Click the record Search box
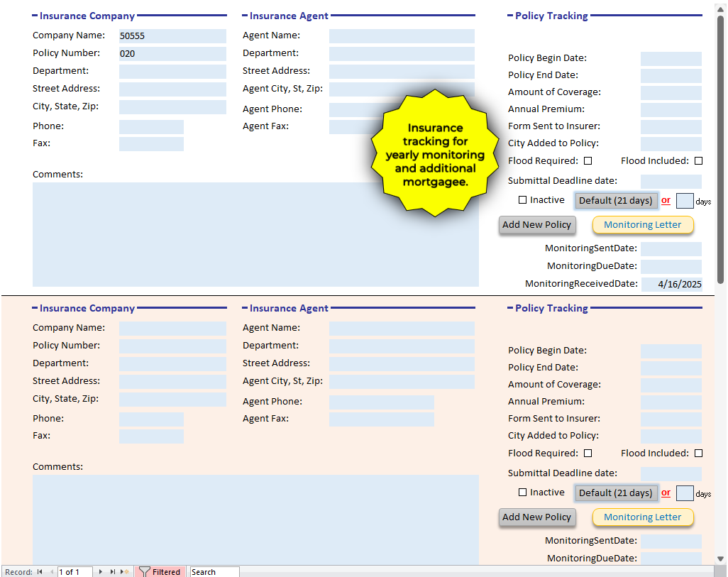The height and width of the screenshot is (577, 728). point(214,572)
